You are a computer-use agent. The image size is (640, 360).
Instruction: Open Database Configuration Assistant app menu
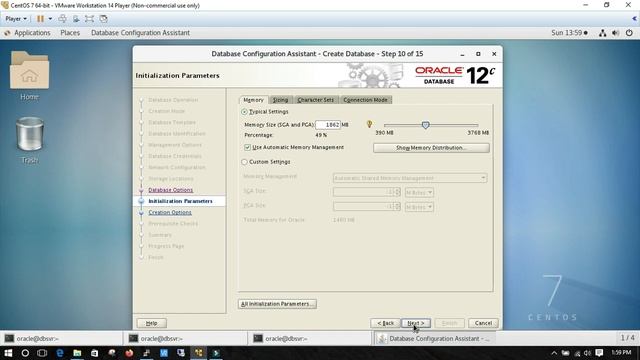point(140,33)
